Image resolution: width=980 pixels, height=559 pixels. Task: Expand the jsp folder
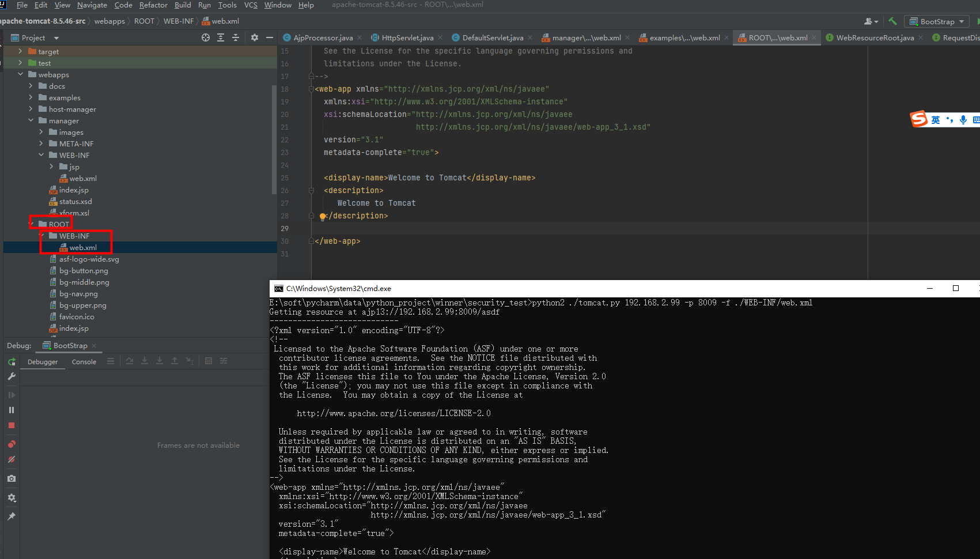[51, 167]
